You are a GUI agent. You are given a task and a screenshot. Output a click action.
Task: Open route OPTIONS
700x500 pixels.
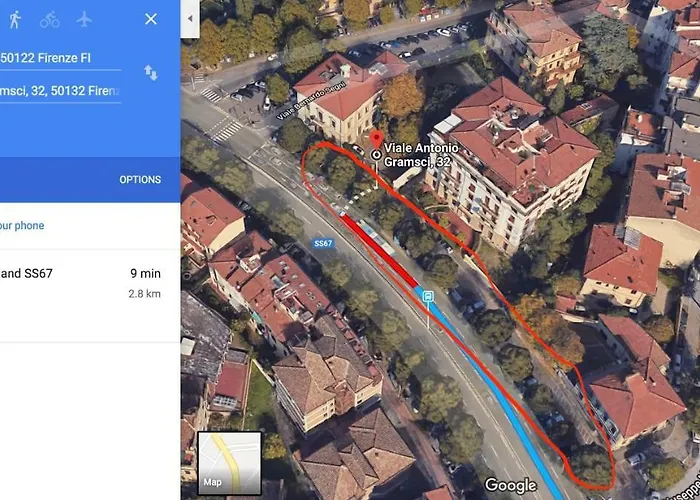click(x=140, y=179)
